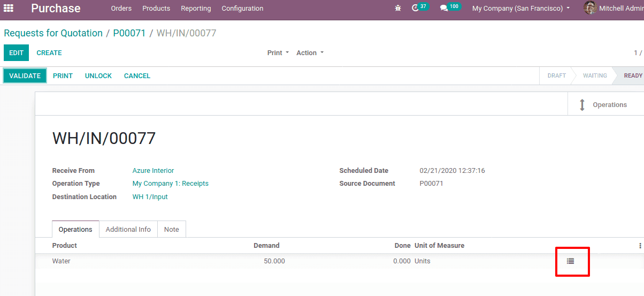This screenshot has height=296, width=644.
Task: Click the Water product cell
Action: click(x=62, y=261)
